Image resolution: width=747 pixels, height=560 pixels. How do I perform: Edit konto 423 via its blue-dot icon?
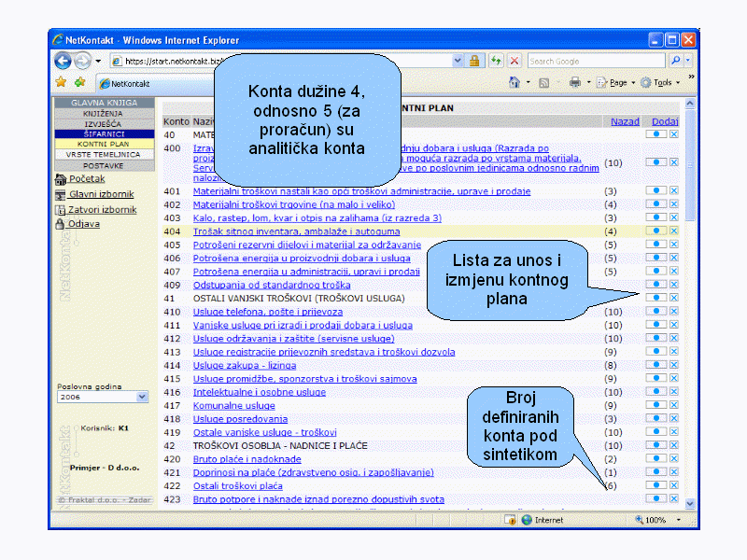(x=656, y=498)
